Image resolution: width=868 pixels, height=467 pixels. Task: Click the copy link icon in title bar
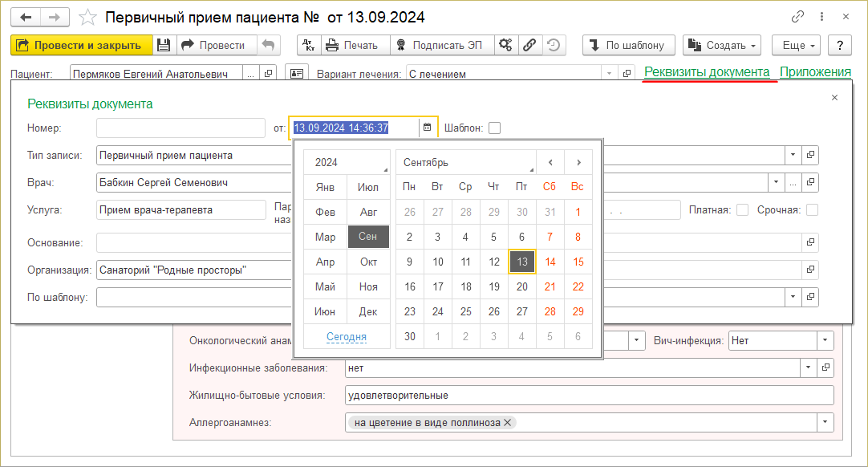[x=797, y=17]
